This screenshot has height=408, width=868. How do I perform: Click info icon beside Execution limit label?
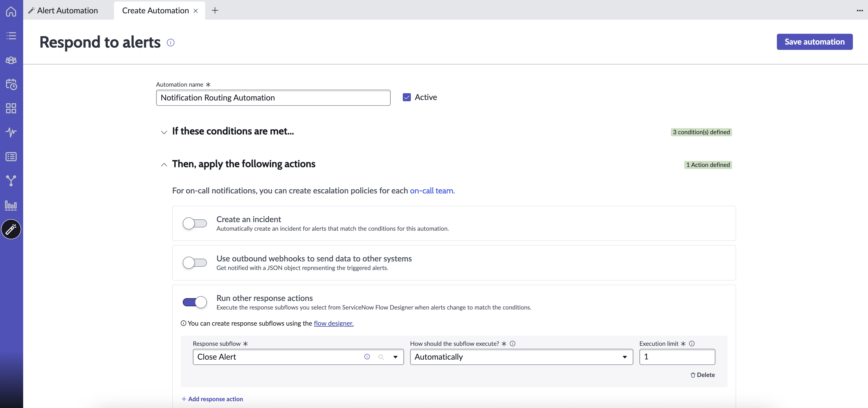pos(692,344)
